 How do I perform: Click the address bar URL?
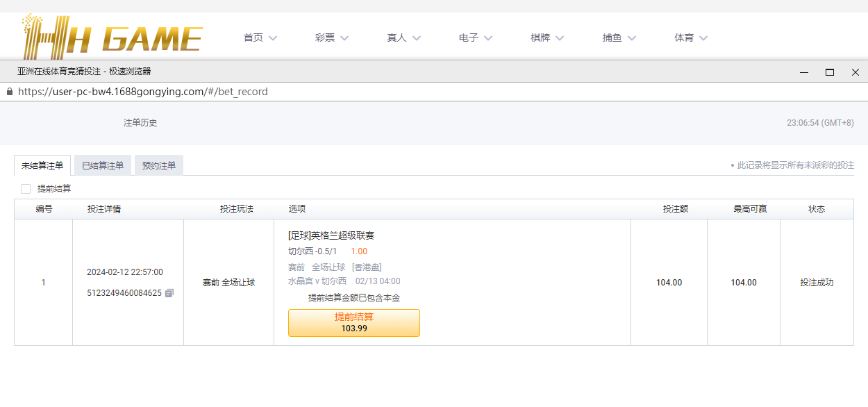[143, 92]
